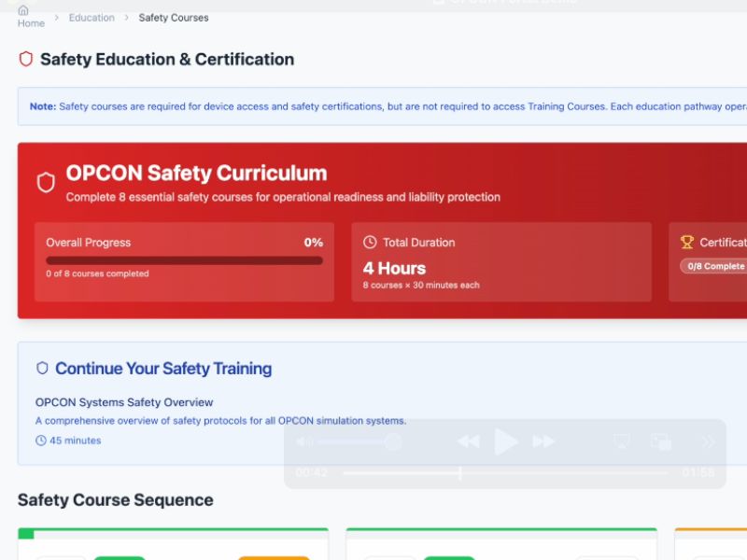The image size is (747, 560).
Task: Click the 00:42 elapsed time label
Action: click(312, 473)
